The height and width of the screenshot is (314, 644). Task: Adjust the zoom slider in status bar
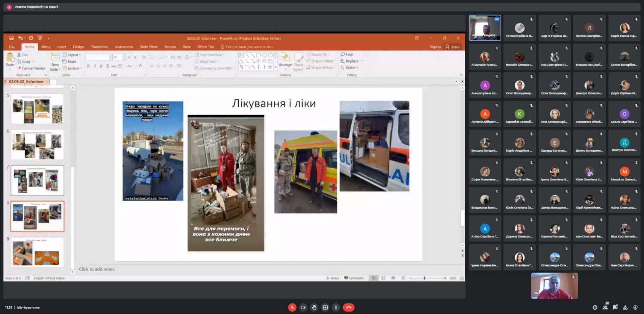pyautogui.click(x=424, y=278)
